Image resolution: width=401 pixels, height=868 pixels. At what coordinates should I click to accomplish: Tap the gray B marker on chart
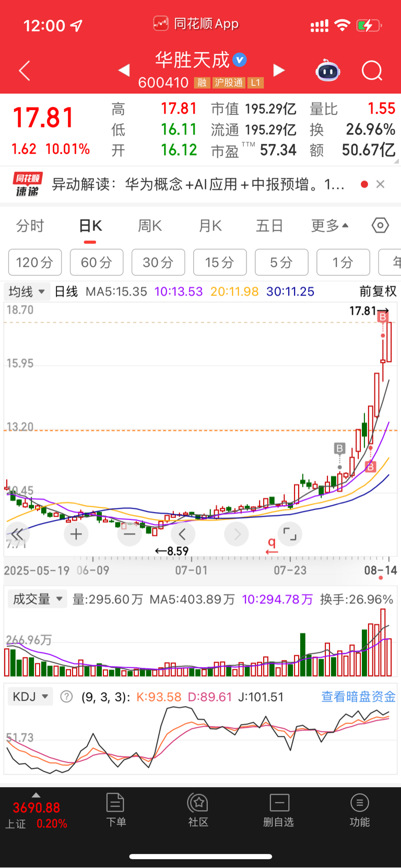(339, 448)
